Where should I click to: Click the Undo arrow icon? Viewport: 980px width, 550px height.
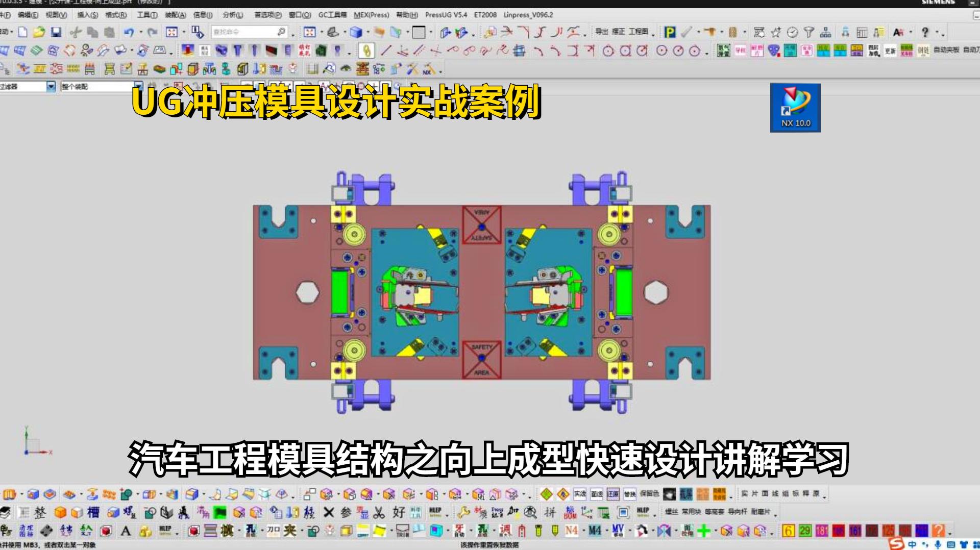tap(129, 33)
